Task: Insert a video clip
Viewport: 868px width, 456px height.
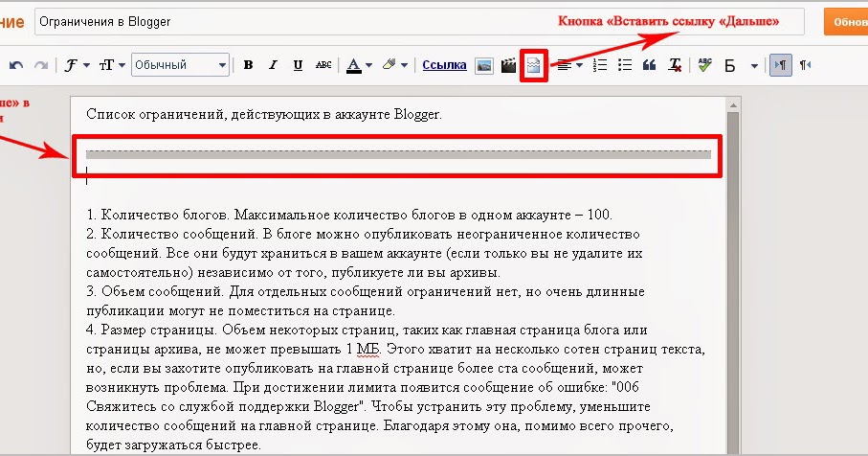Action: pyautogui.click(x=508, y=65)
